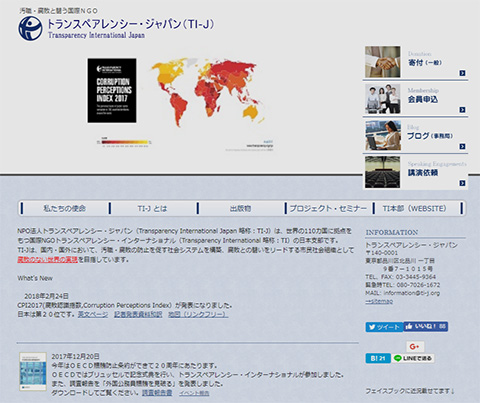Open the 寄付 (一般) donation link
480x403 pixels.
pyautogui.click(x=425, y=63)
